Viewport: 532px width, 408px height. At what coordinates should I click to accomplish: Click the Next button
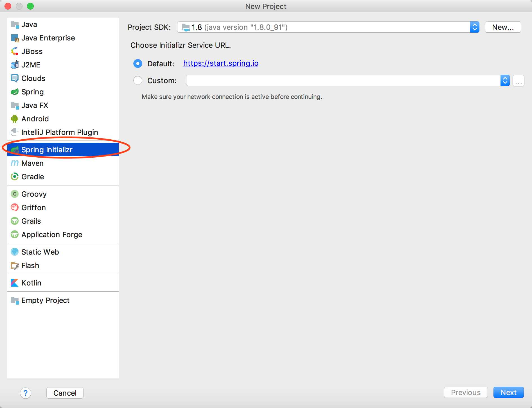point(508,393)
